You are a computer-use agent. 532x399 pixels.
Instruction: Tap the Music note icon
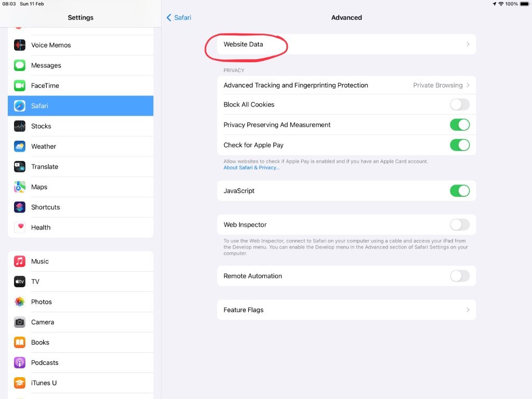[20, 261]
